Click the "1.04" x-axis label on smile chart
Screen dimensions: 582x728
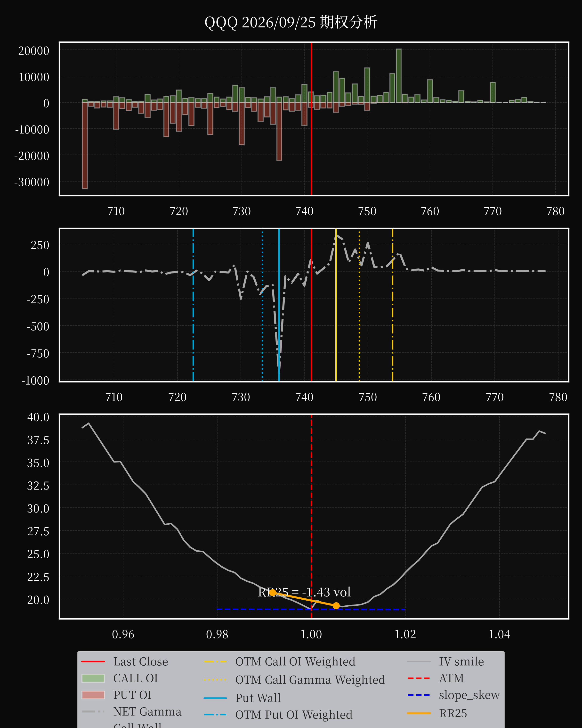(x=499, y=635)
